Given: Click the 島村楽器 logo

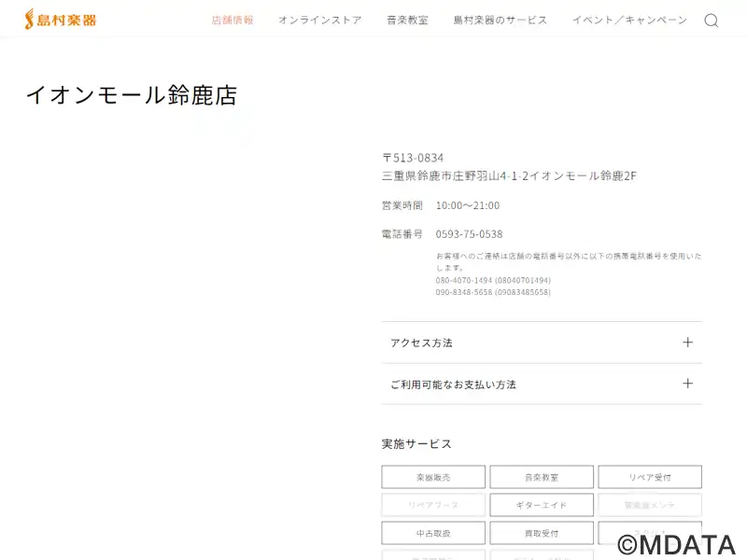Looking at the screenshot, I should (x=61, y=20).
